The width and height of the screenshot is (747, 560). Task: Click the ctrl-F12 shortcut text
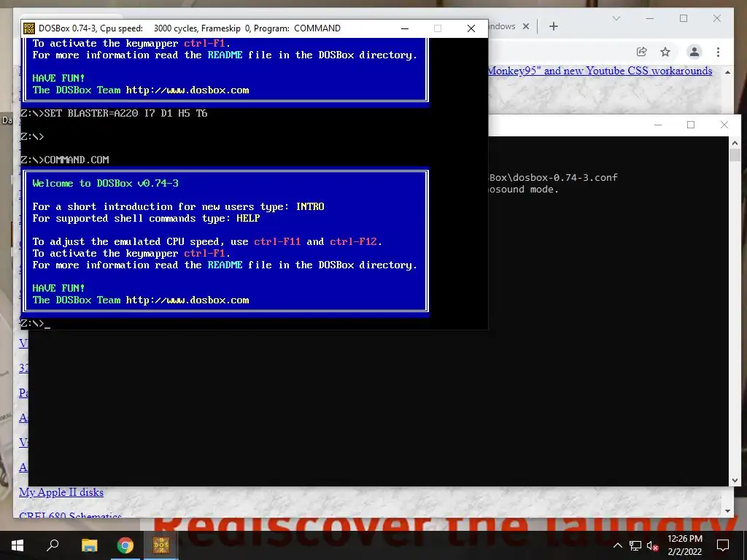(354, 242)
